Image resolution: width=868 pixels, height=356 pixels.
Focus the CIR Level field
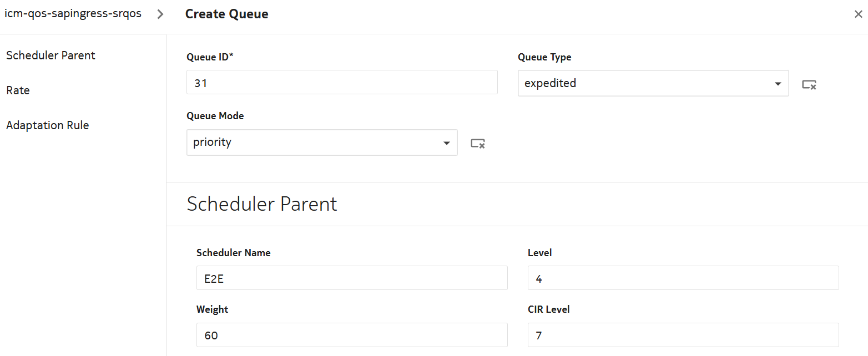pyautogui.click(x=683, y=335)
